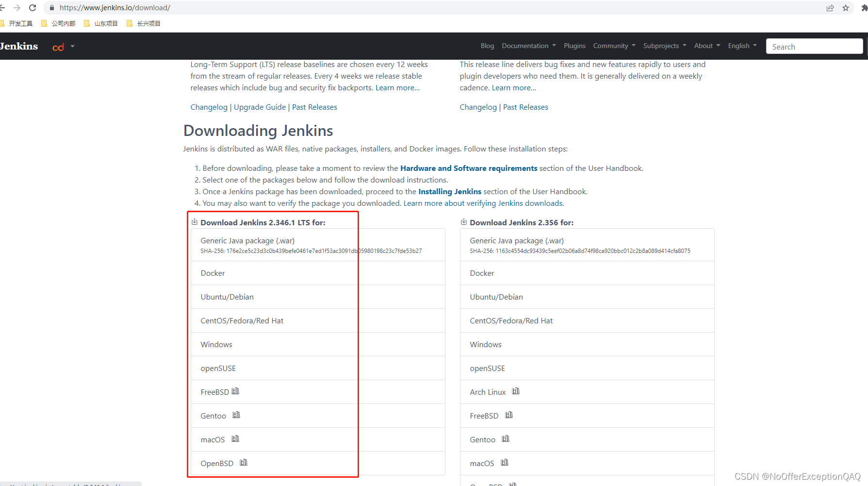Image resolution: width=868 pixels, height=486 pixels.
Task: Select Windows under weekly 2.356 downloads
Action: pos(587,345)
